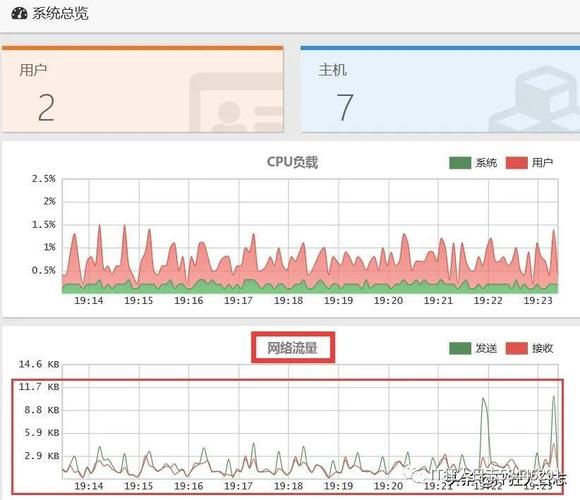
Task: Open the 主机 summary card
Action: point(440,89)
